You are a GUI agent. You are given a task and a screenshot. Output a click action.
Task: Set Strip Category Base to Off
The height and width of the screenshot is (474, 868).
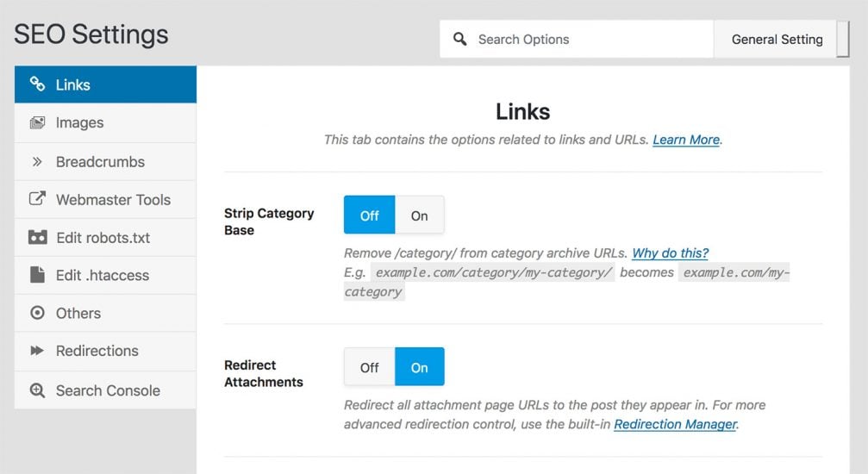point(369,215)
